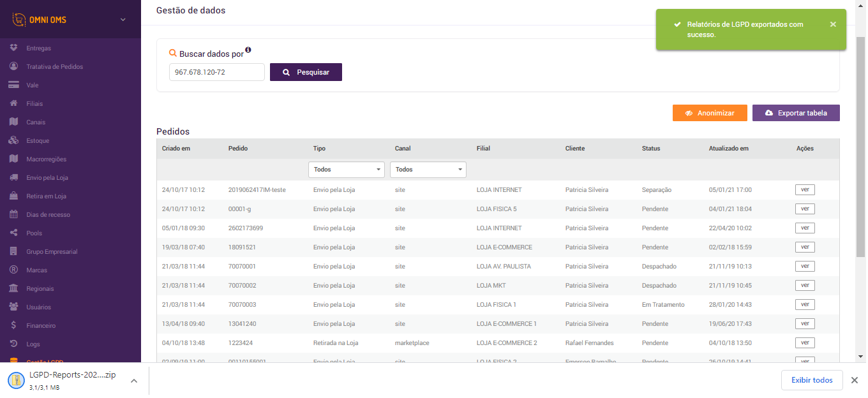Open options arrow for downloaded LGPD-Reports zip
The image size is (868, 398).
134,381
